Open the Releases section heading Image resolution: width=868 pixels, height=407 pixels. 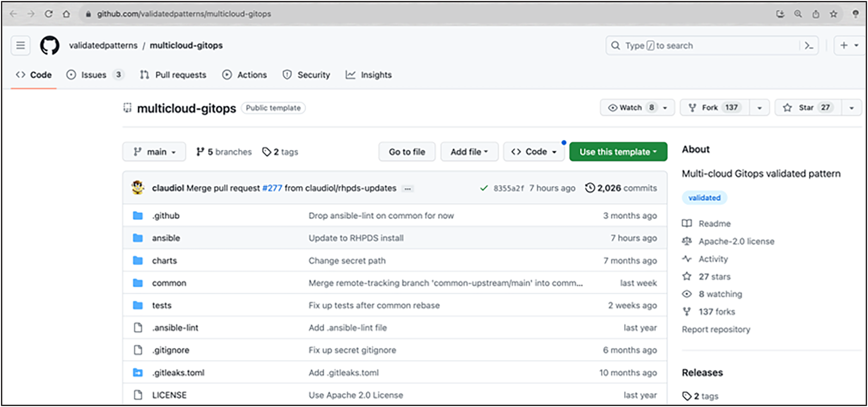pyautogui.click(x=702, y=373)
